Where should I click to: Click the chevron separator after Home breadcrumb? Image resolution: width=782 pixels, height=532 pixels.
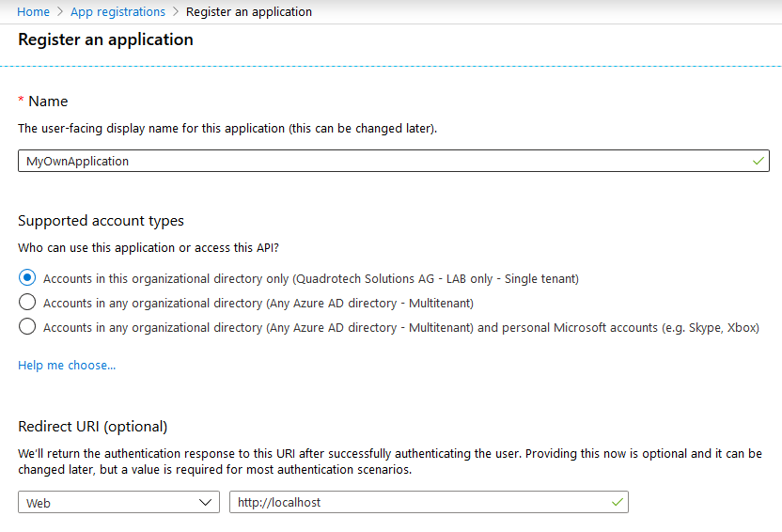click(60, 11)
